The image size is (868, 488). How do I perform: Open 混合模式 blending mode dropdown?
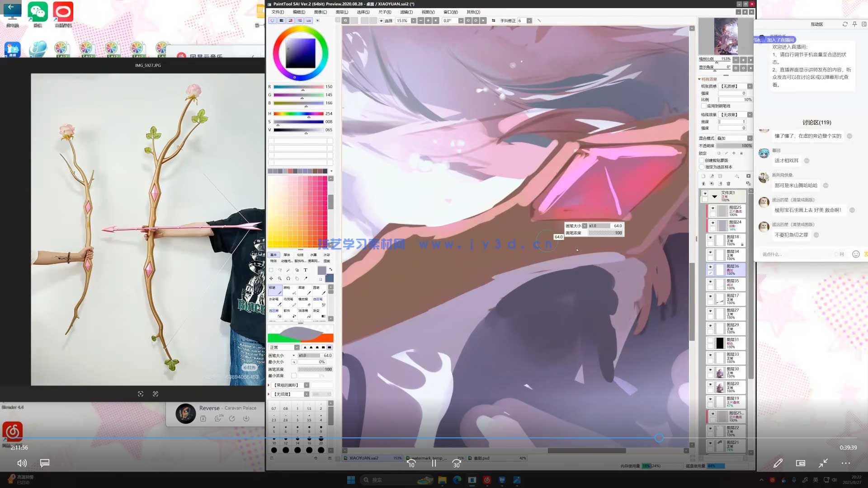click(750, 138)
